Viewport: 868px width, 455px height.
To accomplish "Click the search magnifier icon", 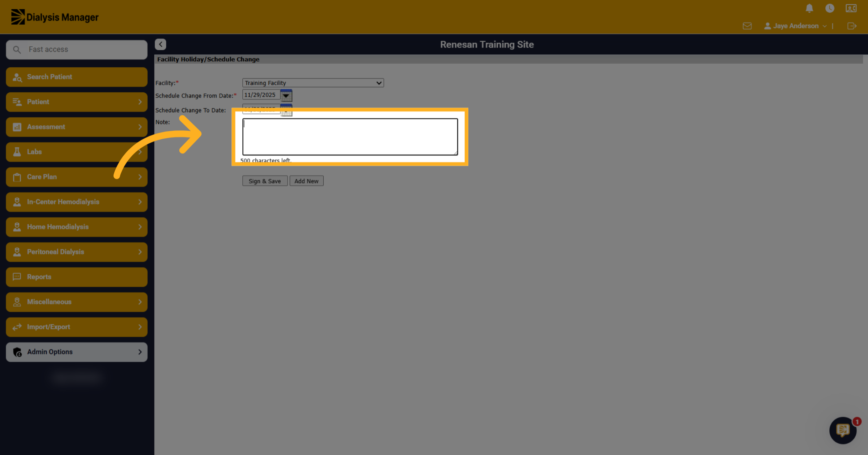I will (x=17, y=49).
